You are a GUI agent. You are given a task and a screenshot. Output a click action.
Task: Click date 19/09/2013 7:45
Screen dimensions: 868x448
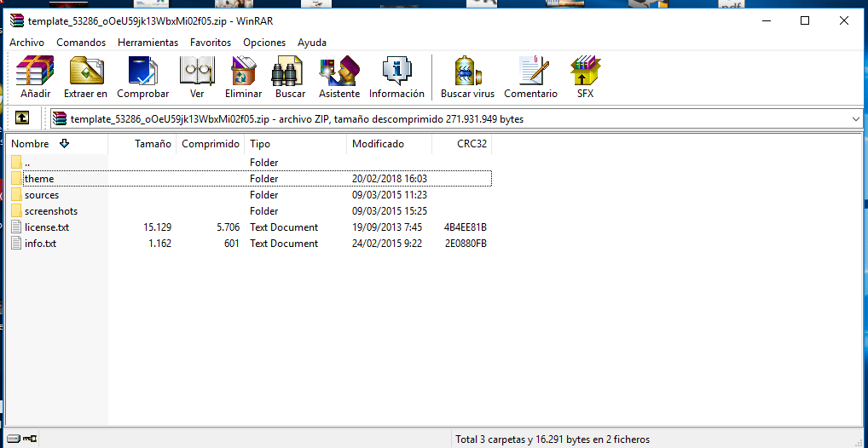pos(387,227)
